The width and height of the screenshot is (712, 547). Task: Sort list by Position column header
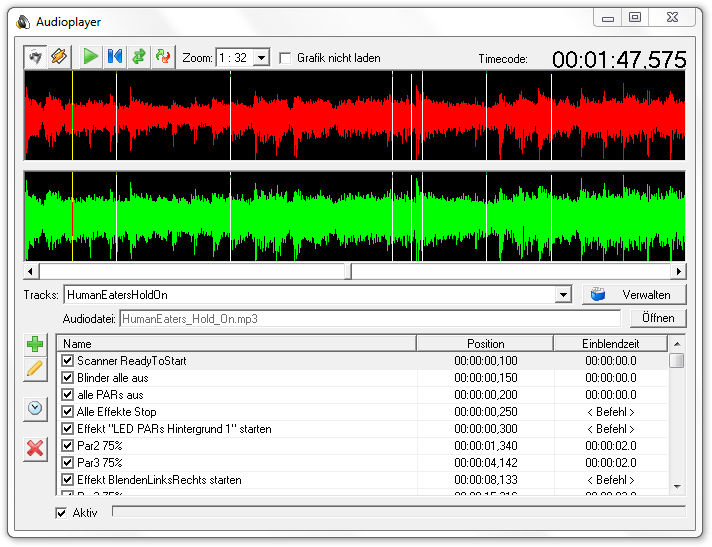point(485,344)
